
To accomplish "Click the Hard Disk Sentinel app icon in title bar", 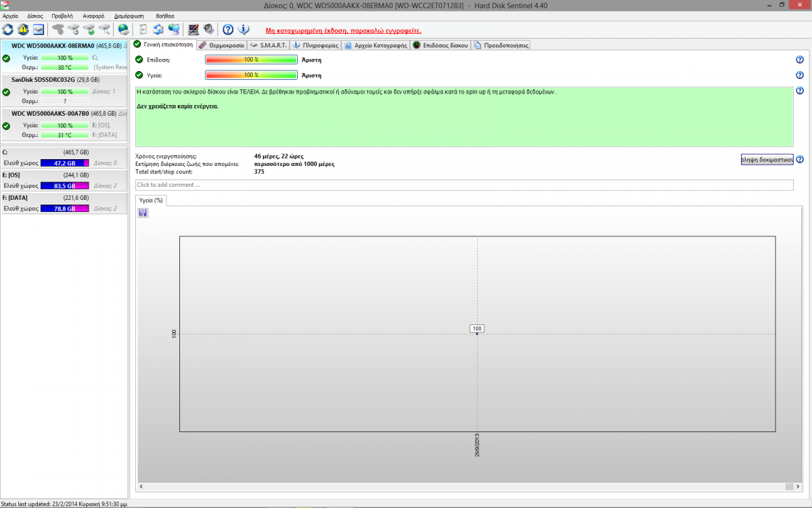I will coord(6,5).
